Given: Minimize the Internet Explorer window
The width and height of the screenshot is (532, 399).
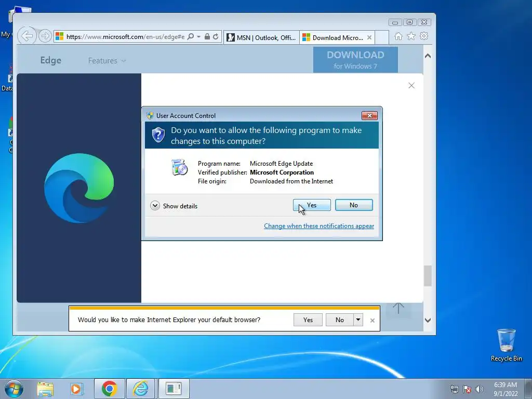Looking at the screenshot, I should 395,22.
